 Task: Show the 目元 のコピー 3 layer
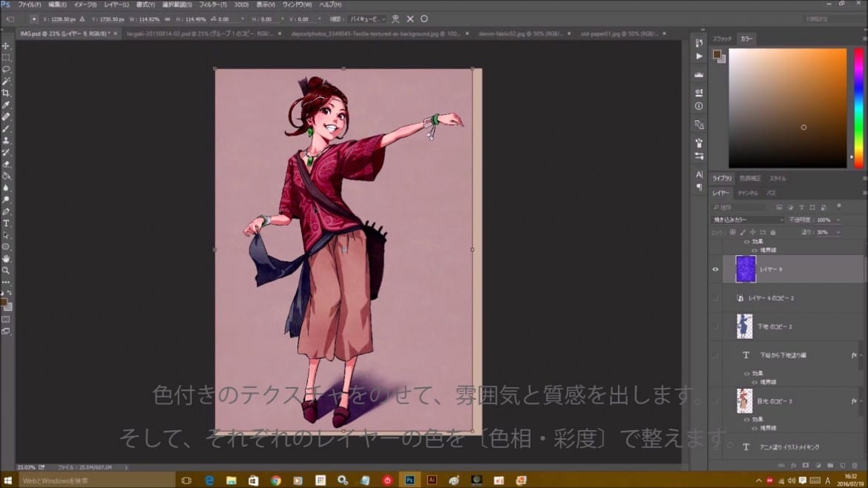pyautogui.click(x=715, y=401)
